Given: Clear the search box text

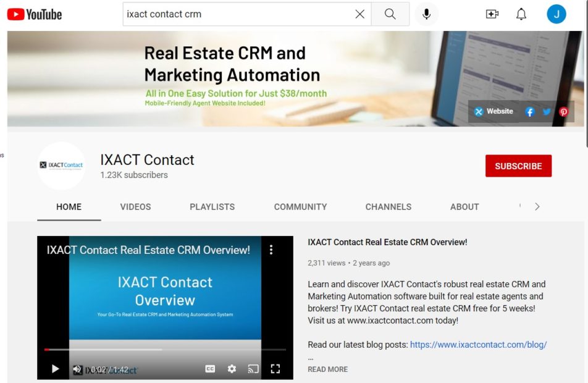Looking at the screenshot, I should (x=359, y=14).
